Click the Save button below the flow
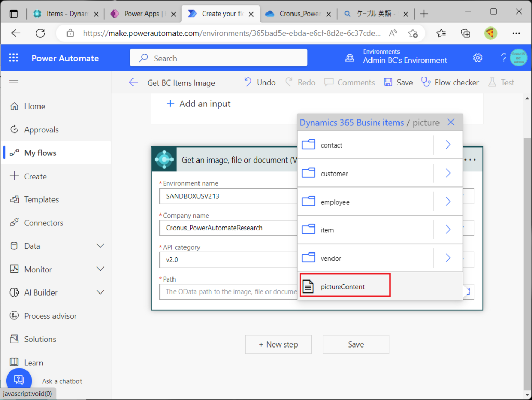Viewport: 532px width, 400px height. [x=355, y=344]
